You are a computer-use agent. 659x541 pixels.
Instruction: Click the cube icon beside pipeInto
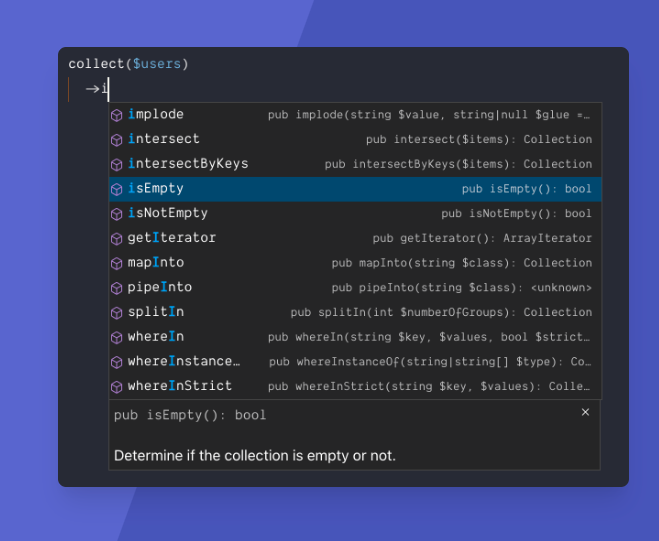[x=116, y=288]
